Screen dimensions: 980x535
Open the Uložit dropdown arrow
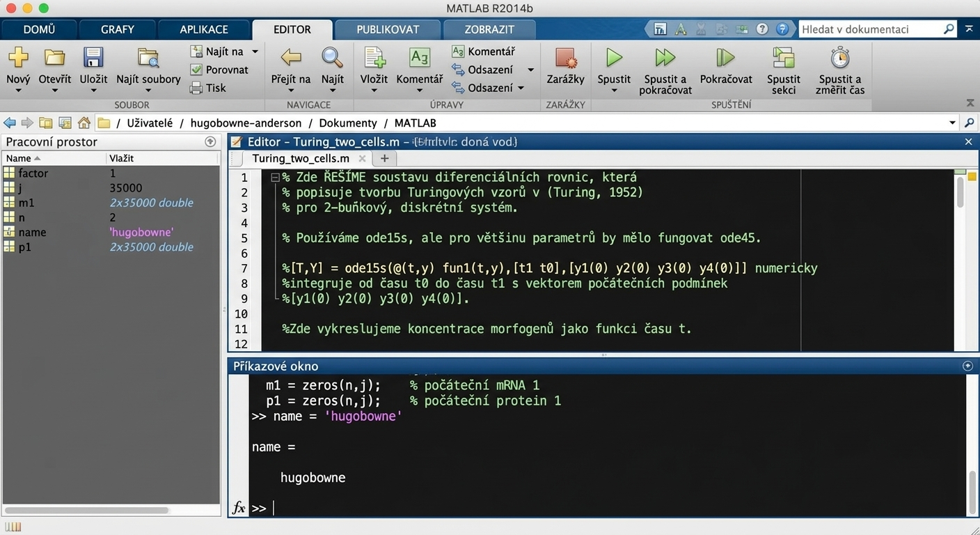click(93, 91)
